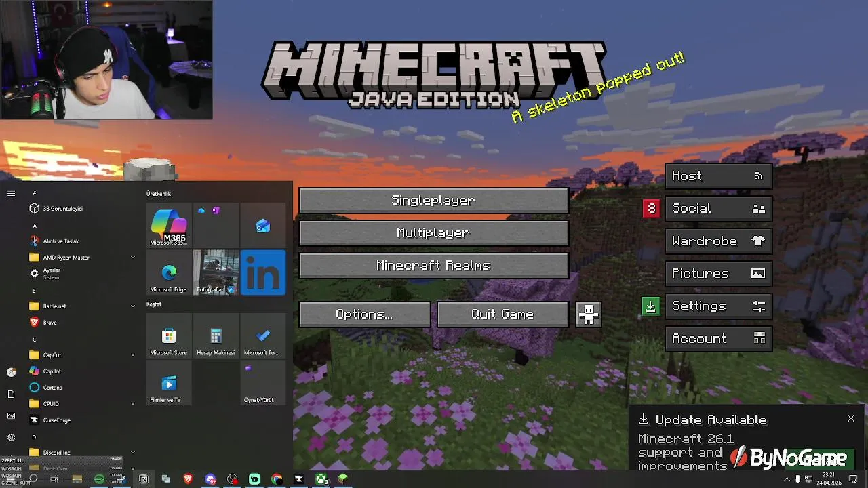Open the Settings sliders panel
Screen dimensions: 868x488
(718, 306)
